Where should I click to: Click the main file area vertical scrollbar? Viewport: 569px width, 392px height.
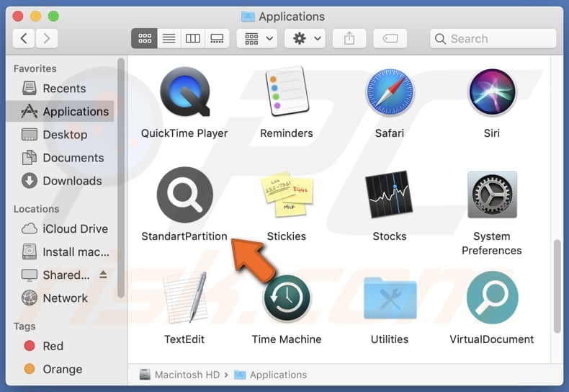pyautogui.click(x=557, y=286)
